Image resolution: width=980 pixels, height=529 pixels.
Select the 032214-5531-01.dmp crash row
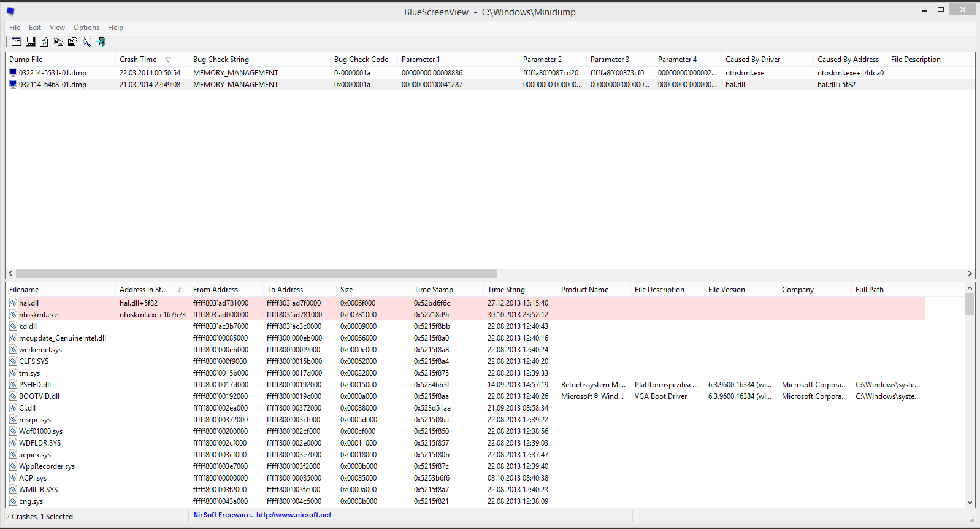point(490,72)
